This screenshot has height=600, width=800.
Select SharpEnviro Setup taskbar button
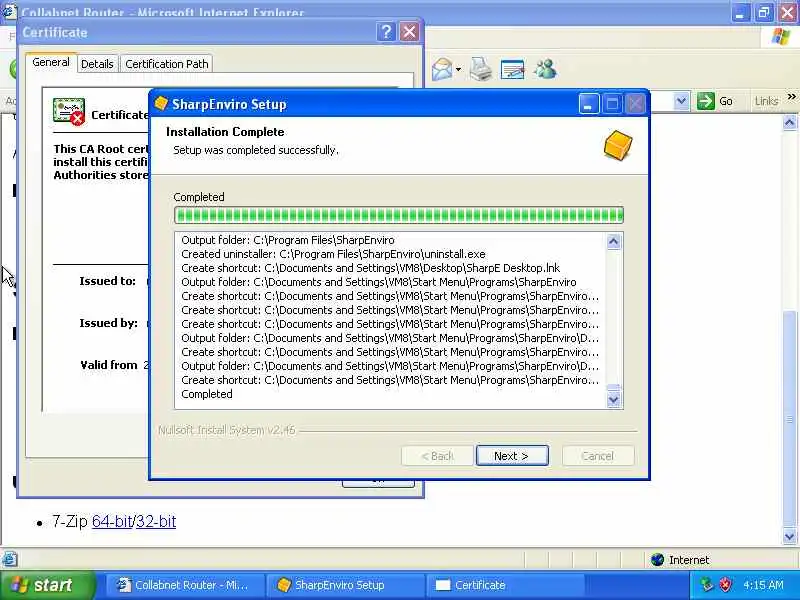pyautogui.click(x=344, y=585)
